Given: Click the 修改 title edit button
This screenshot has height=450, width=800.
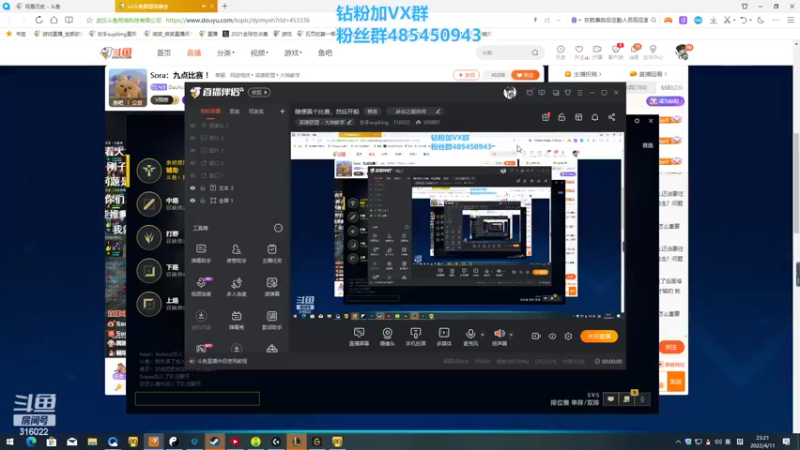Looking at the screenshot, I should tap(372, 111).
